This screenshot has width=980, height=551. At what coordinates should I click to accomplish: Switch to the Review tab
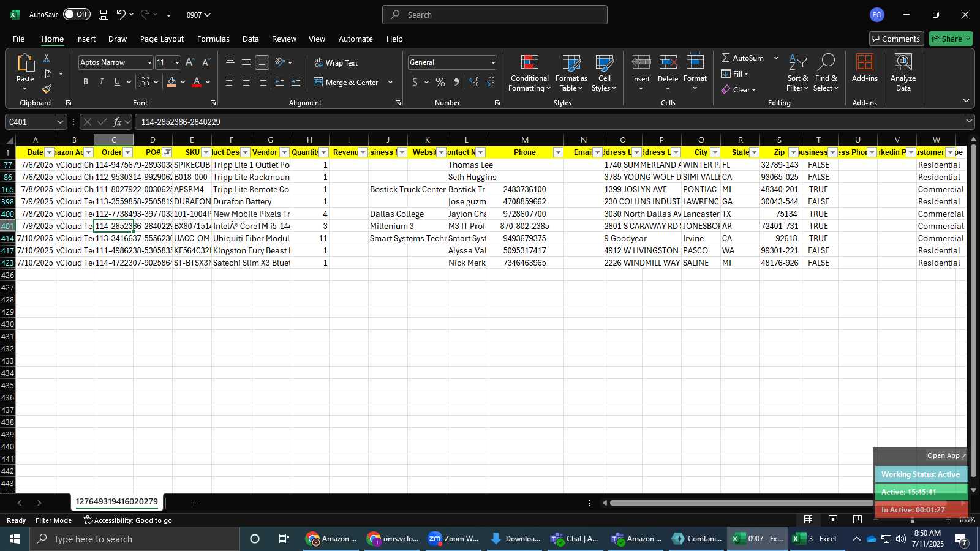(284, 39)
